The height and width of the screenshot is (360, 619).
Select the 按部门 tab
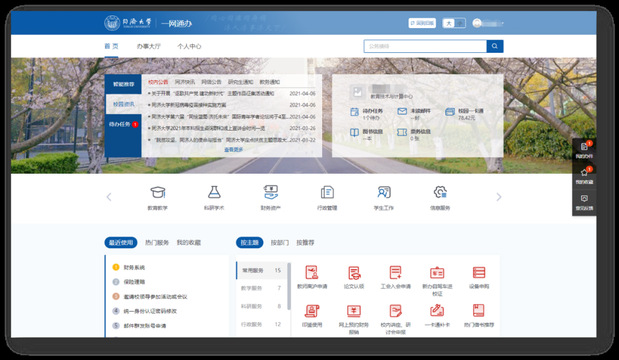tap(279, 242)
